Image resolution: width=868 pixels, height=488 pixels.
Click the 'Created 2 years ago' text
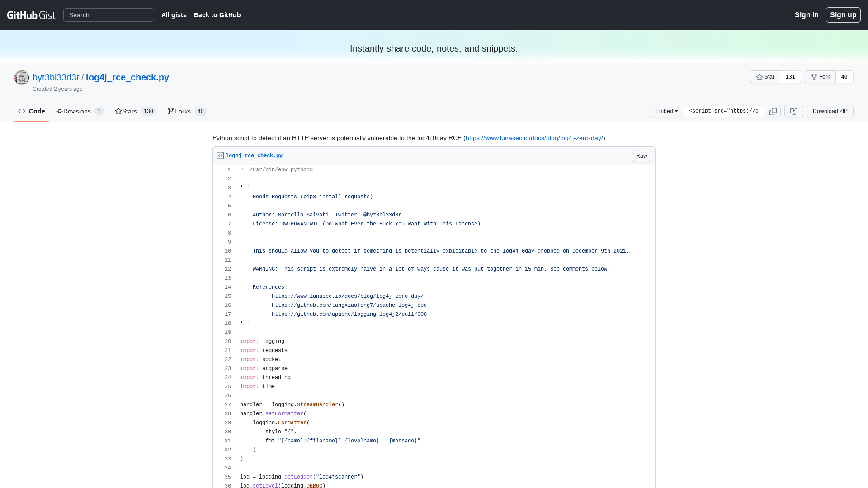coord(57,89)
